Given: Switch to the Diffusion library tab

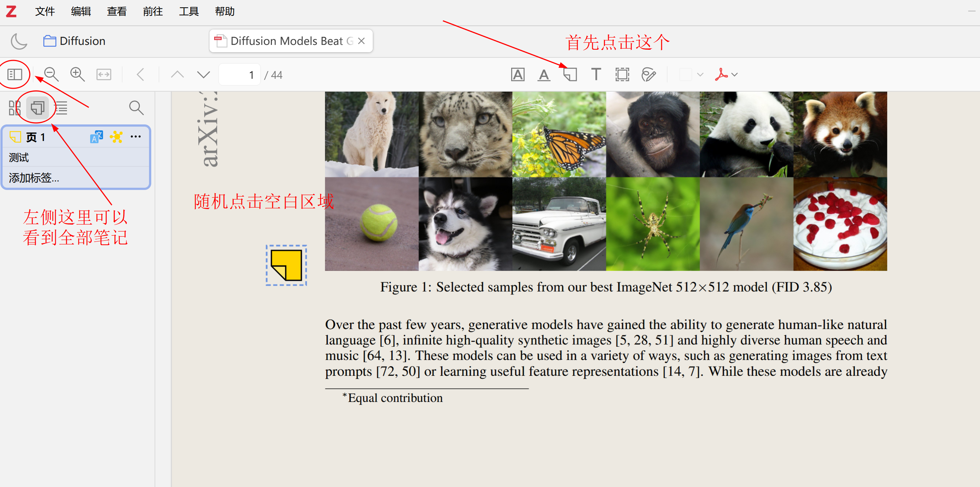Looking at the screenshot, I should (x=74, y=41).
